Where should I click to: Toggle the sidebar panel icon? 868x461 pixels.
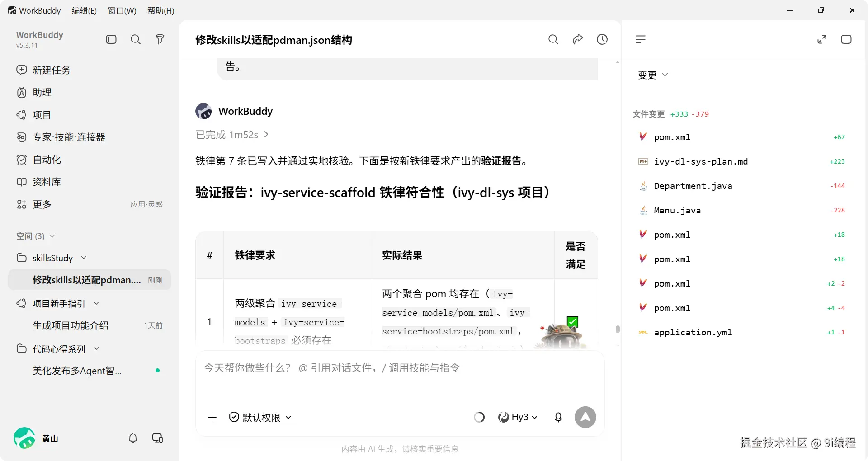tap(111, 39)
